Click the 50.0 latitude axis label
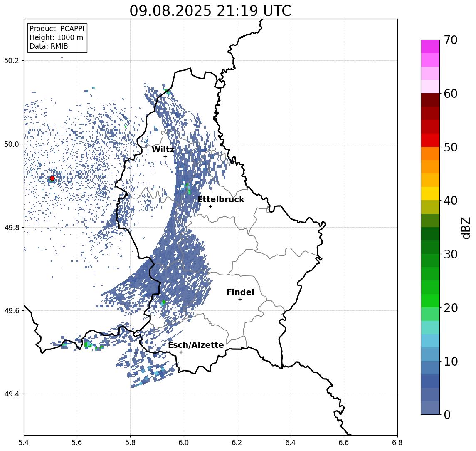Viewport: 476px width, 451px height. [x=12, y=144]
